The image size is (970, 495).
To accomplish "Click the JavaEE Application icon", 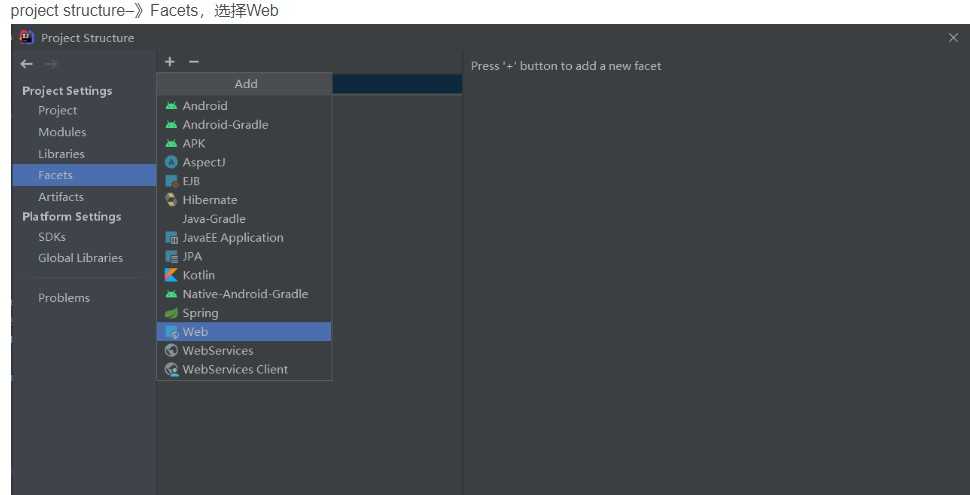I will (x=171, y=238).
